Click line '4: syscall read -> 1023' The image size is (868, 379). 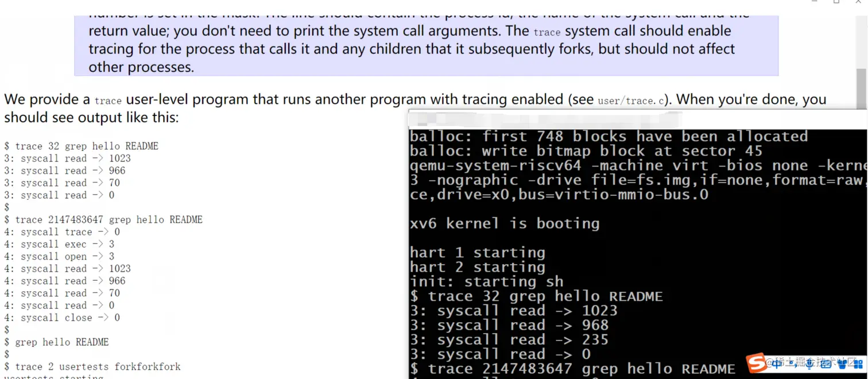click(x=67, y=269)
